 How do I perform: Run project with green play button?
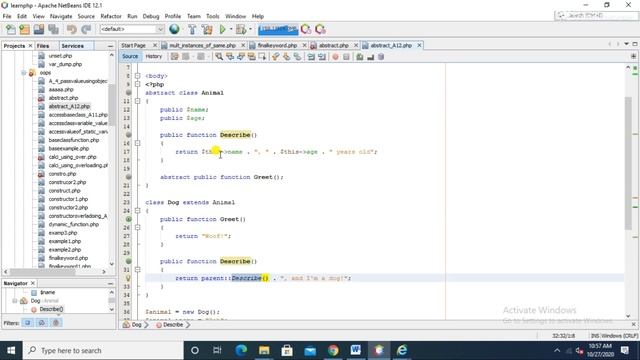[x=222, y=29]
